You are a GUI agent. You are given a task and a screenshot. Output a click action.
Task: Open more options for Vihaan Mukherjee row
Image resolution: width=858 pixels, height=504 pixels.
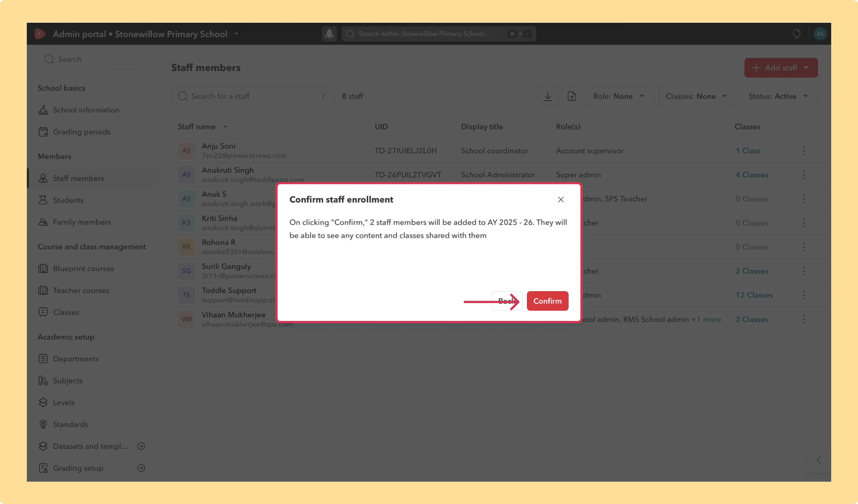click(x=804, y=319)
